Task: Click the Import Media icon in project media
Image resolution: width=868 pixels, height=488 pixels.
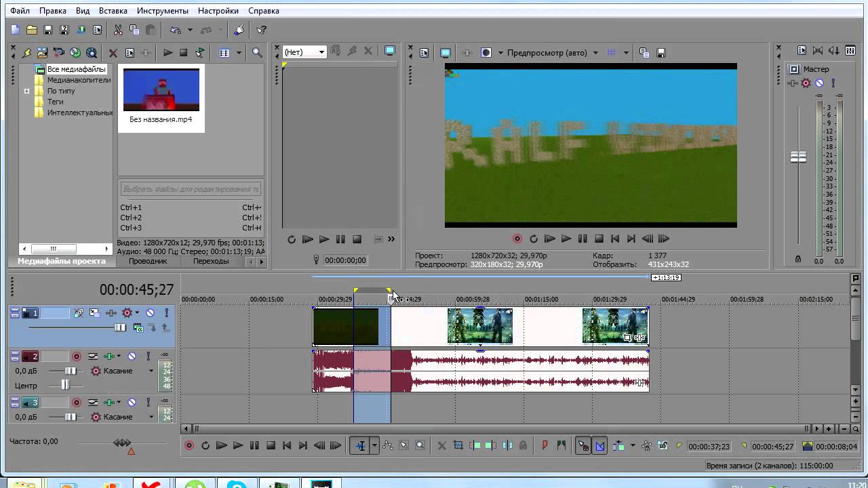Action: 42,52
